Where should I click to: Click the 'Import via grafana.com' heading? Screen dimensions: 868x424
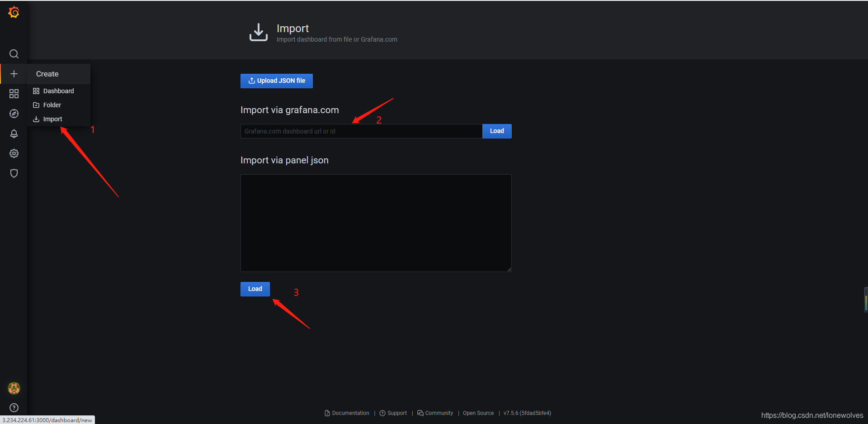pos(290,110)
